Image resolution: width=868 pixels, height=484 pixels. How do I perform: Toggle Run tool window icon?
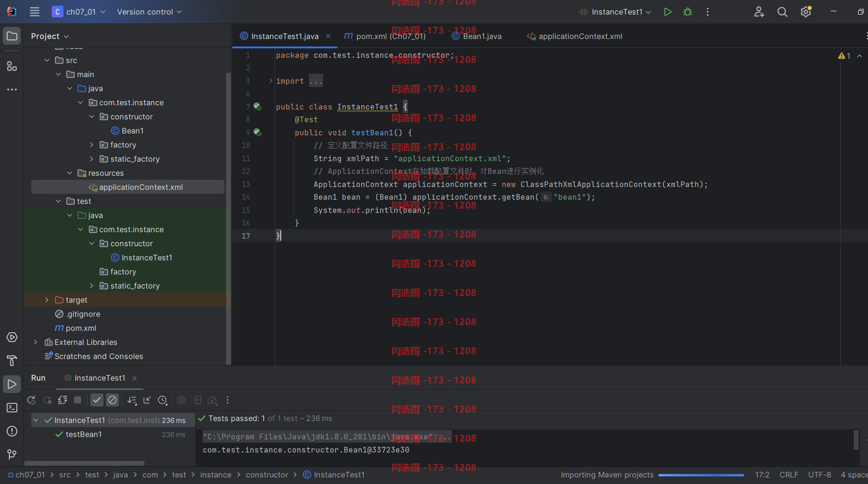tap(12, 384)
